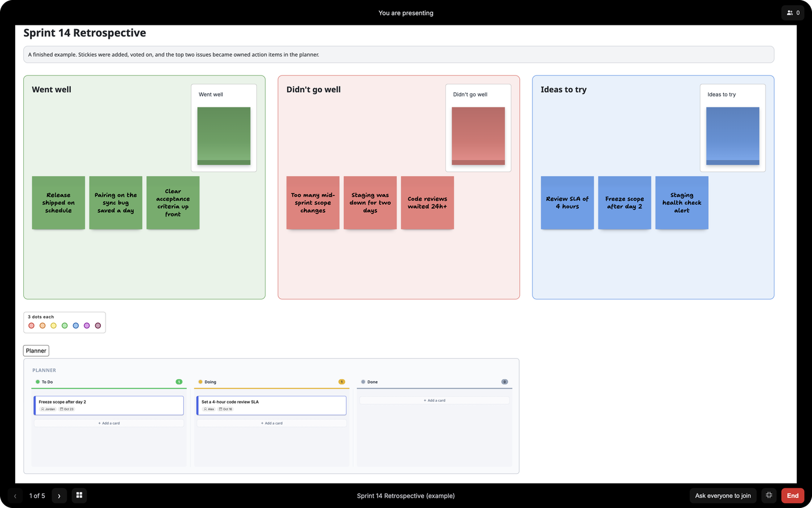Exit full screen with the collapse icon
Image resolution: width=812 pixels, height=508 pixels.
pyautogui.click(x=769, y=495)
